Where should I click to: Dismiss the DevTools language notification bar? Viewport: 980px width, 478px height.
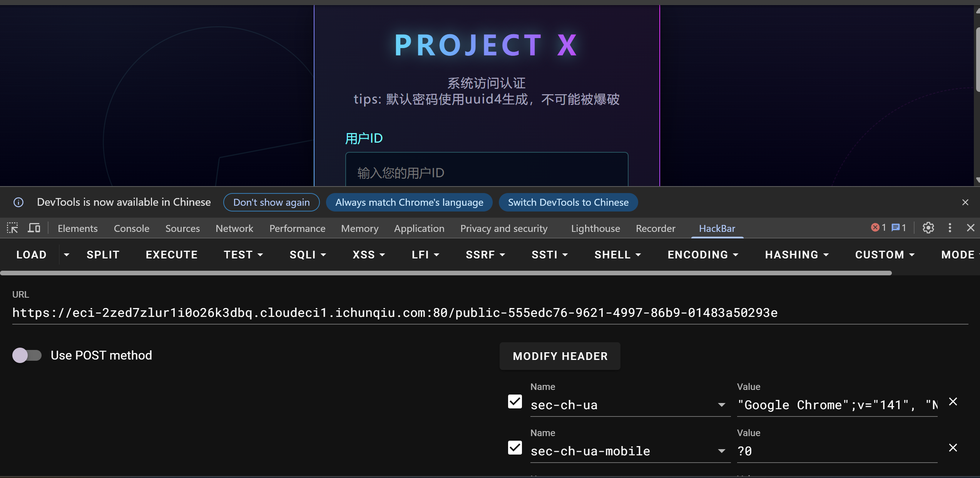coord(965,202)
